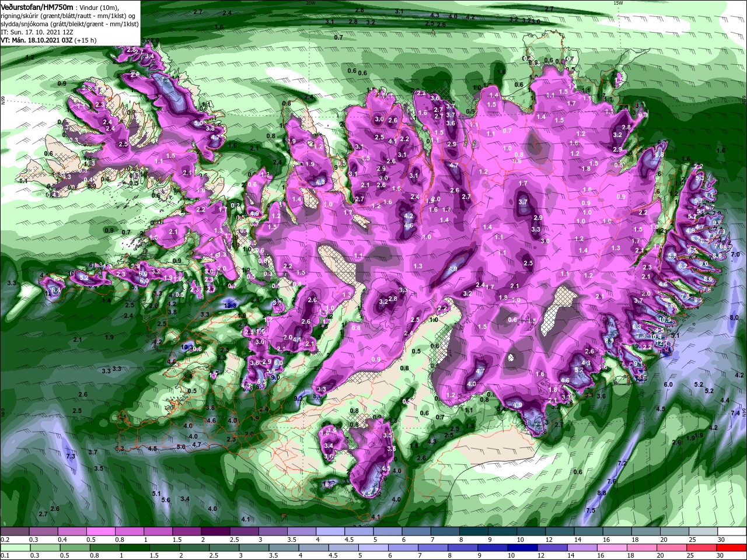Click the '5.6' value on the map
The height and width of the screenshot is (560, 747).
tap(166, 500)
